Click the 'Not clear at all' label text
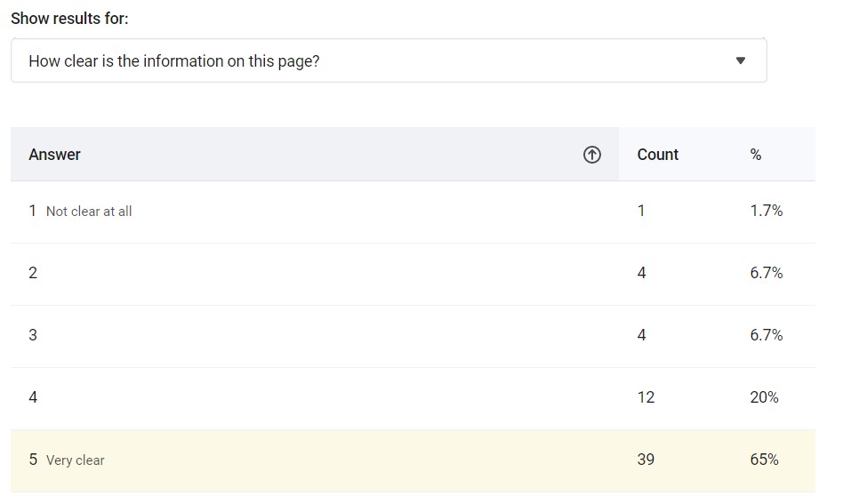851x504 pixels. (x=89, y=212)
